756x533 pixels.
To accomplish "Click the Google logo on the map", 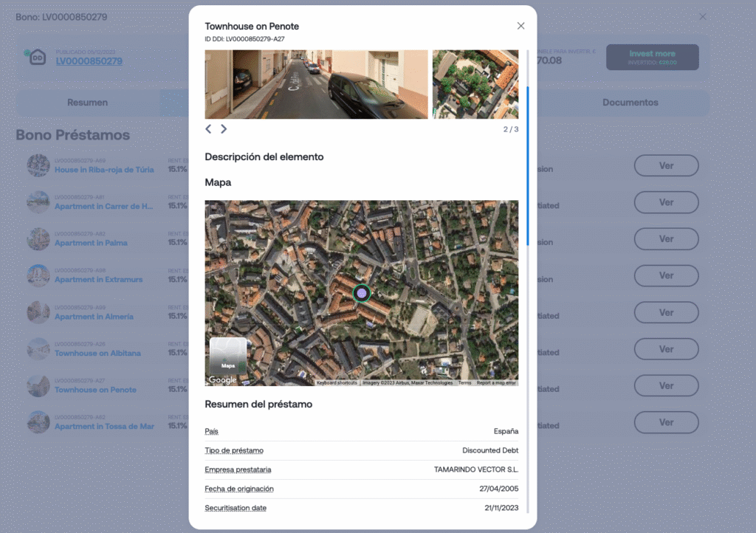I will (222, 380).
